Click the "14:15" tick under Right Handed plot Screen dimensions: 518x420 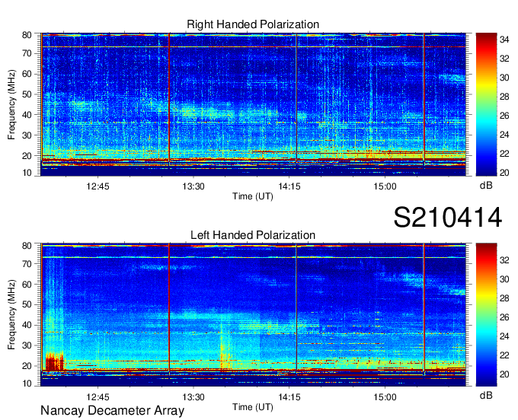289,186
